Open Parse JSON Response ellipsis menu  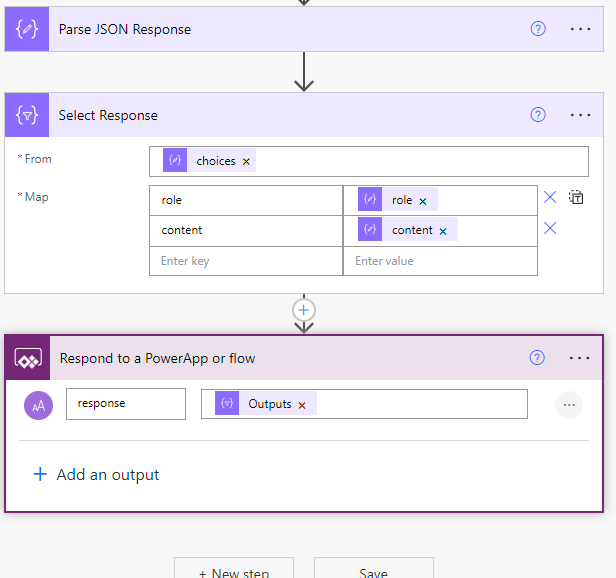580,29
